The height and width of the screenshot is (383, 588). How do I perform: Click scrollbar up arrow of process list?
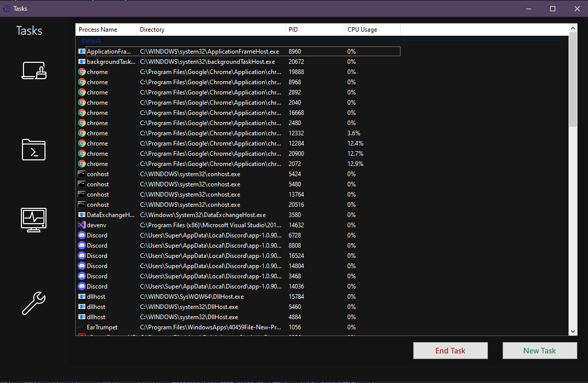573,28
